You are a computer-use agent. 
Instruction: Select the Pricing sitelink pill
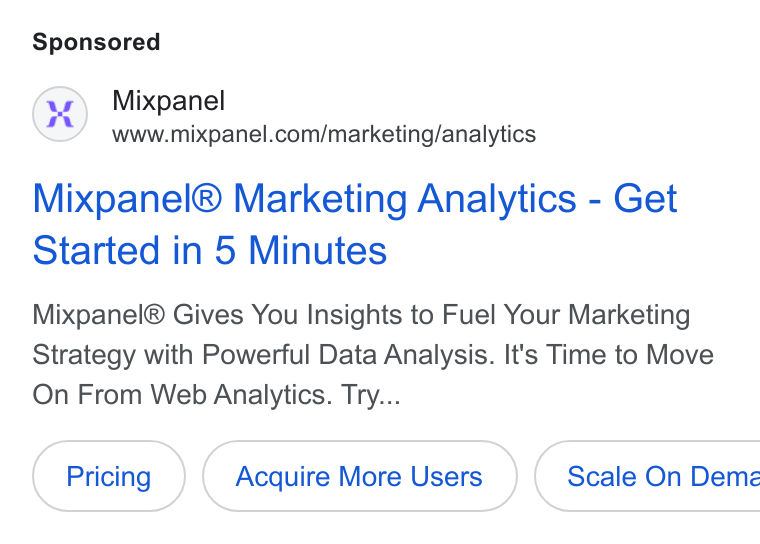pyautogui.click(x=109, y=476)
